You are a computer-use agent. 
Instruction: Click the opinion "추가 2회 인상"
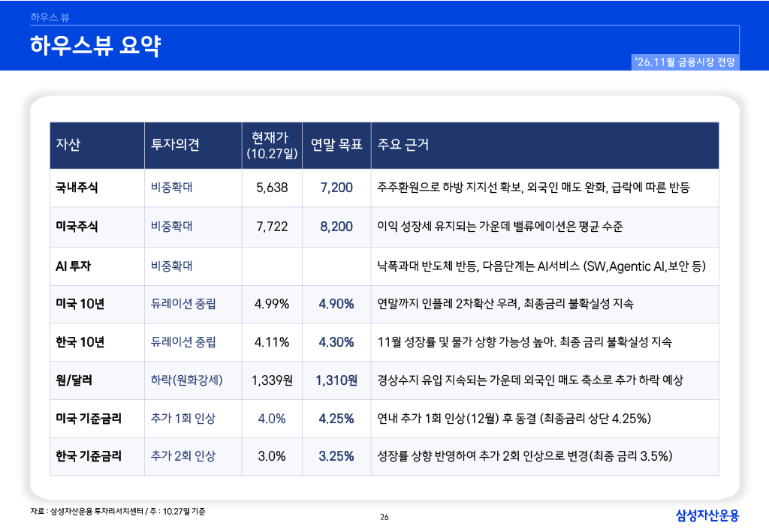183,456
